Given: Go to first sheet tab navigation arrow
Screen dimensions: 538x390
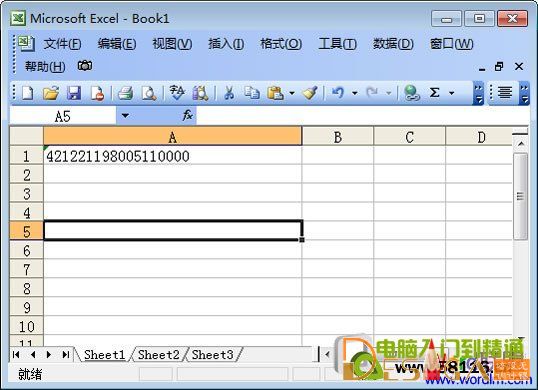Looking at the screenshot, I should pos(16,354).
